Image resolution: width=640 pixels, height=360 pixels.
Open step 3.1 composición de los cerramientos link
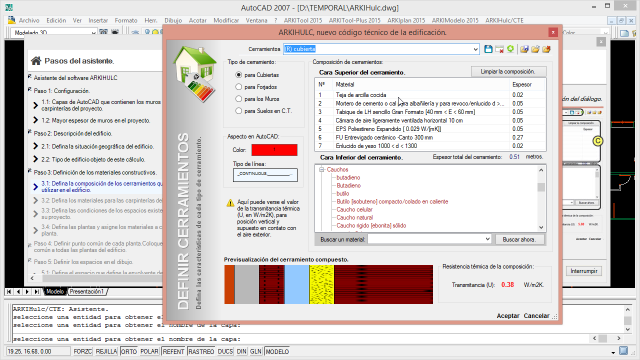click(102, 187)
